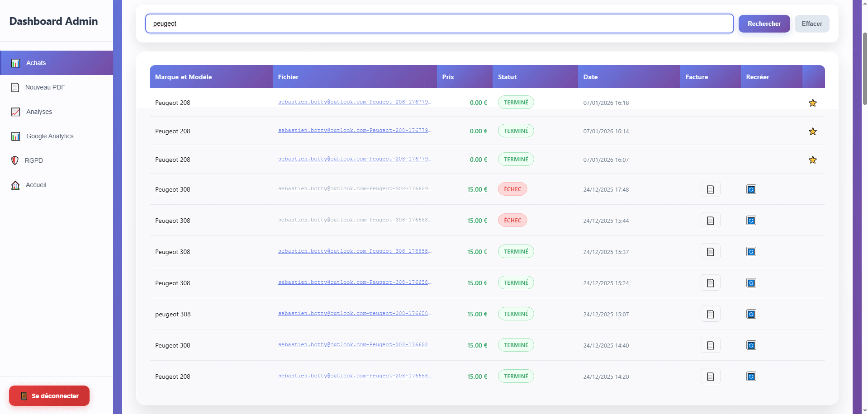
Task: Click the Prix column header
Action: point(465,77)
